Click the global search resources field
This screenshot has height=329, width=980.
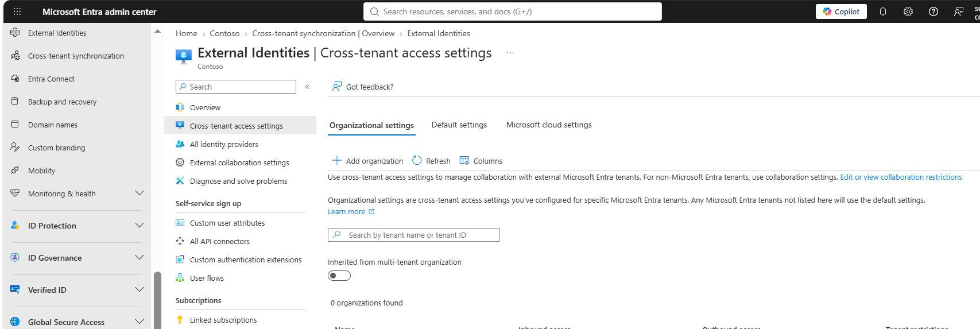(512, 11)
